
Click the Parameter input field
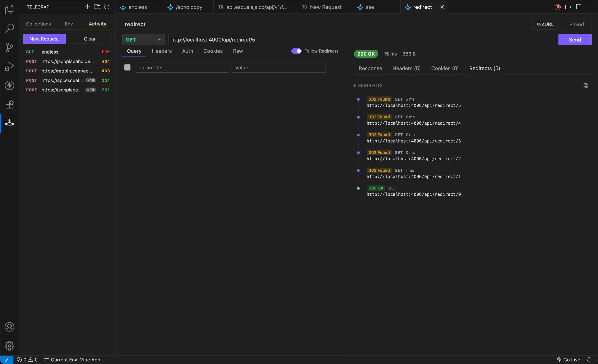[x=182, y=67]
